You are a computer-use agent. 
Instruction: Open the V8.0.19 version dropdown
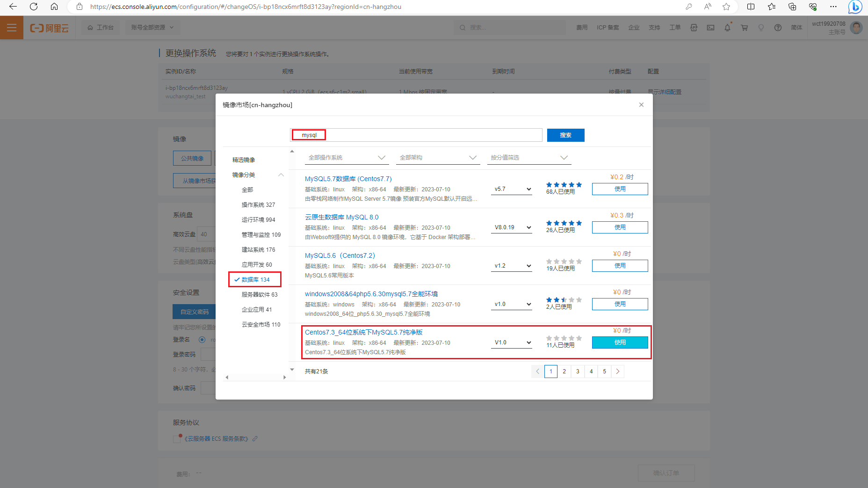point(512,227)
